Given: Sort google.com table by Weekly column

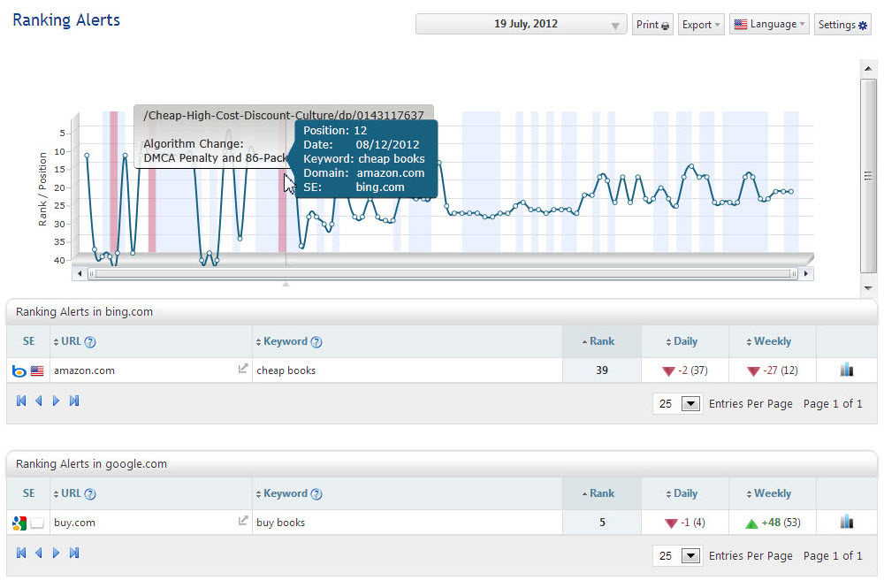Looking at the screenshot, I should (772, 493).
